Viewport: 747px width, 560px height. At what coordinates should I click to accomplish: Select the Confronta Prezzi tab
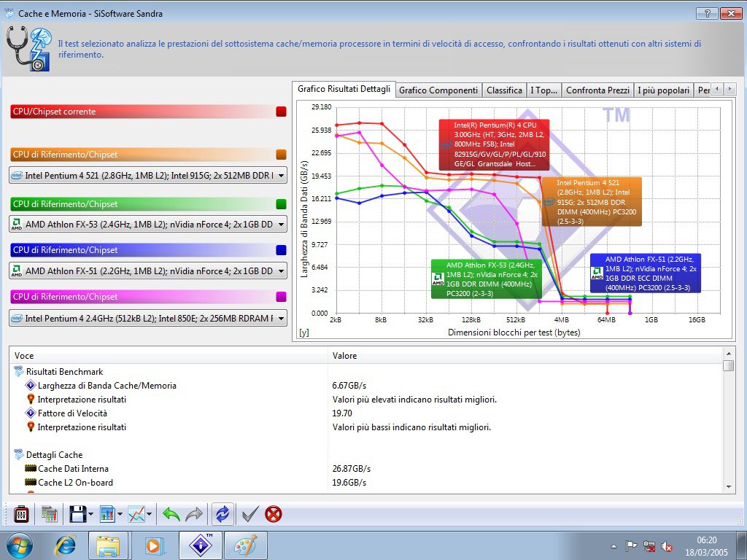[597, 90]
